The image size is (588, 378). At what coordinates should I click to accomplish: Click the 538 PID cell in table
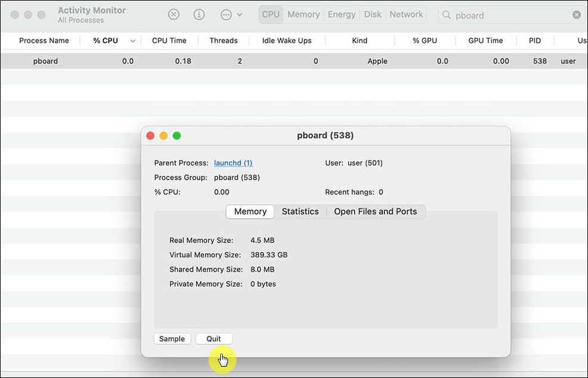tap(540, 61)
